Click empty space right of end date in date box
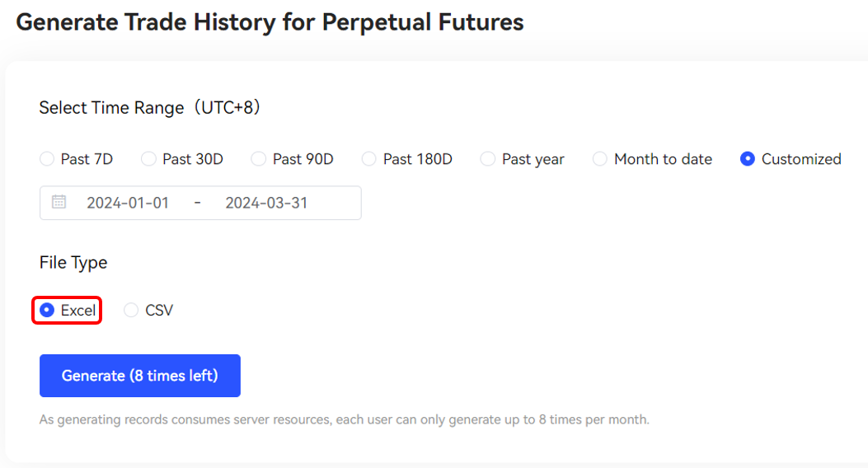868x468 pixels. click(x=333, y=203)
